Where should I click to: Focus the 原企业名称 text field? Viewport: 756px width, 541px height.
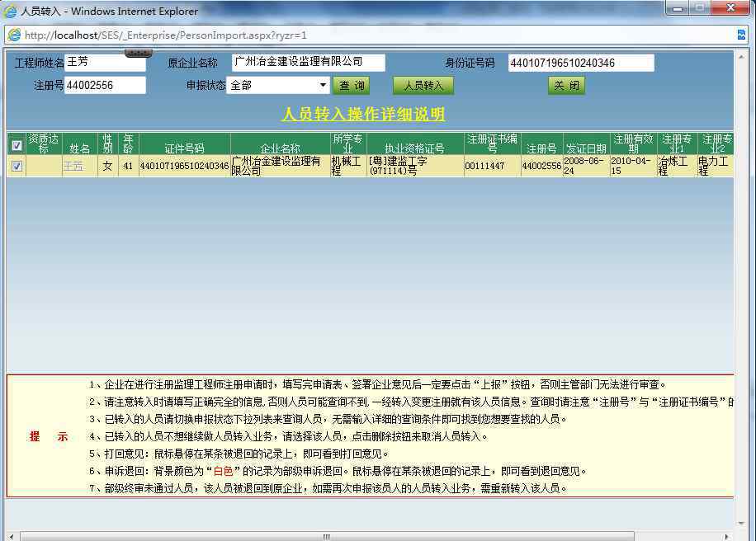[x=308, y=63]
